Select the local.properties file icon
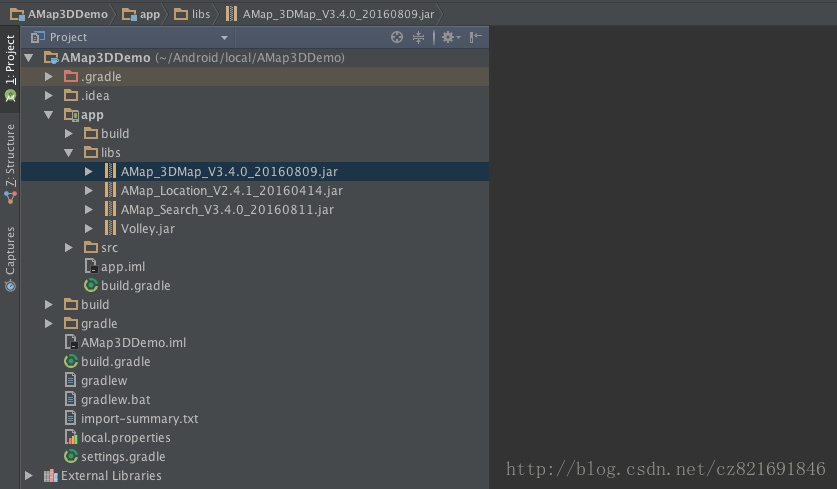 [70, 437]
